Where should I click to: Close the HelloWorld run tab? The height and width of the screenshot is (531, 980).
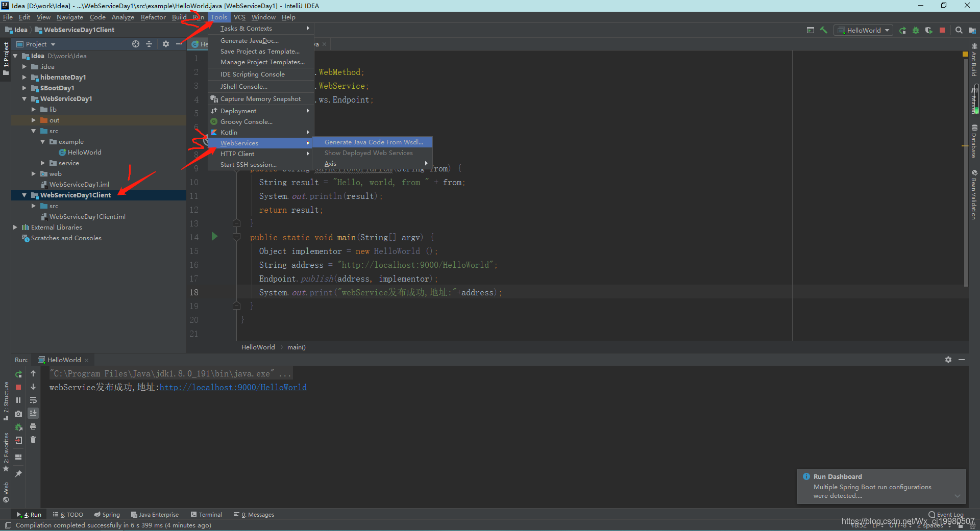pos(87,360)
